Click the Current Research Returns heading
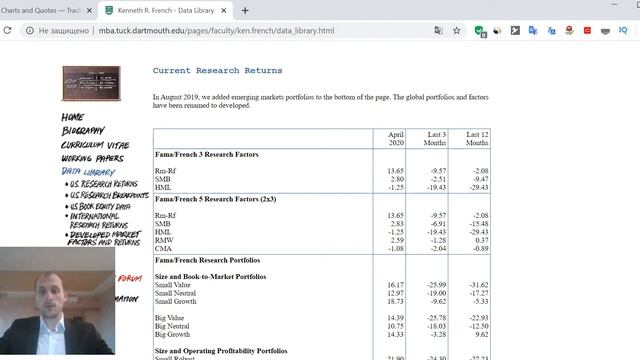Viewport: 640px width, 360px height. tap(218, 71)
